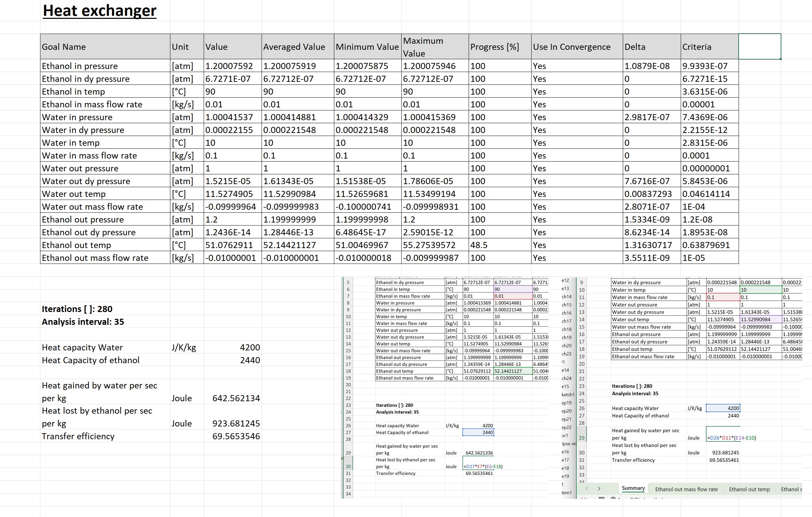The height and width of the screenshot is (517, 812).
Task: Select the Delta header cell
Action: (652, 46)
